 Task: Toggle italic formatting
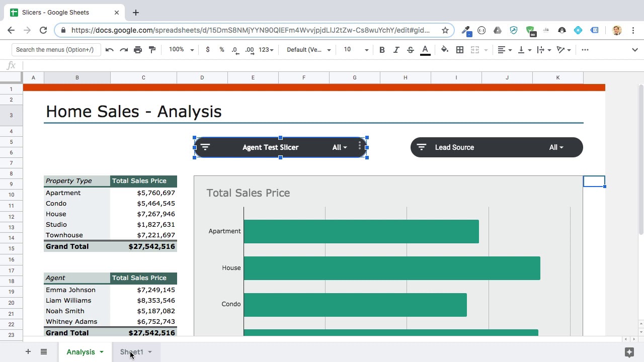396,50
